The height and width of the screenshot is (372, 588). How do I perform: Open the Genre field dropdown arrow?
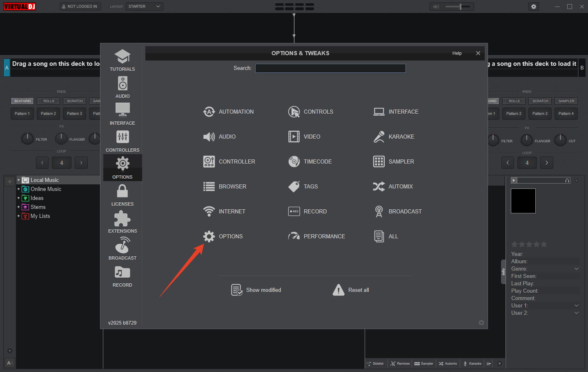pos(577,269)
